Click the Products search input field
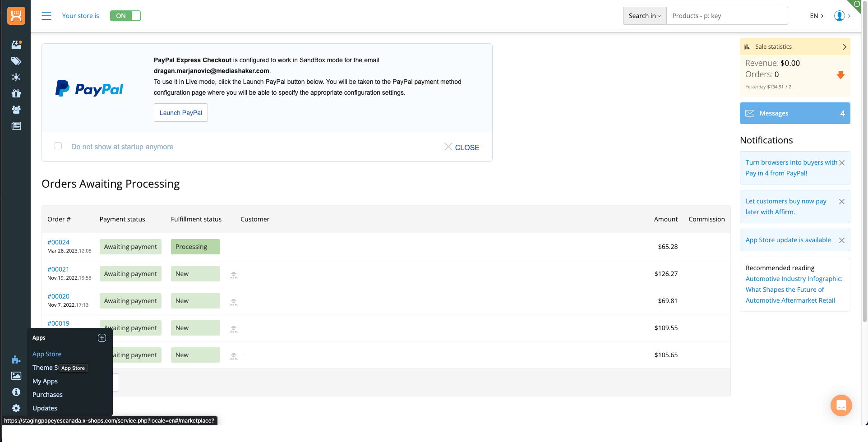 click(727, 16)
